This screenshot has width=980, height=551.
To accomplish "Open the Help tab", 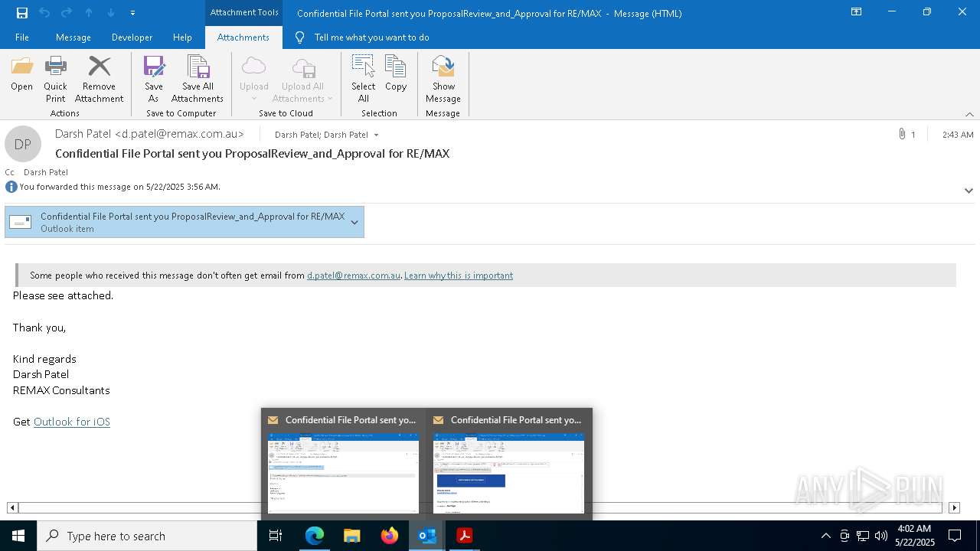I will tap(182, 37).
